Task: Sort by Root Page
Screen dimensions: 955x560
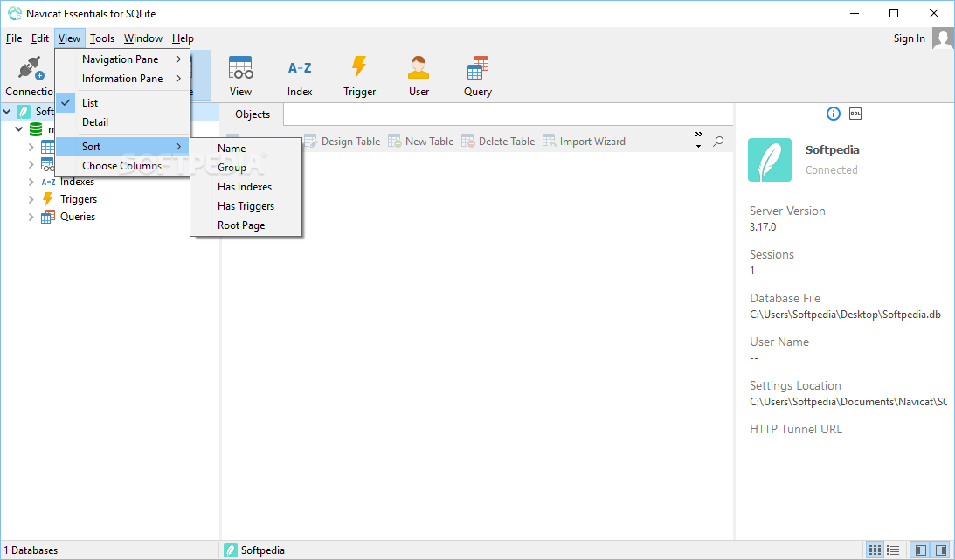Action: pyautogui.click(x=246, y=225)
